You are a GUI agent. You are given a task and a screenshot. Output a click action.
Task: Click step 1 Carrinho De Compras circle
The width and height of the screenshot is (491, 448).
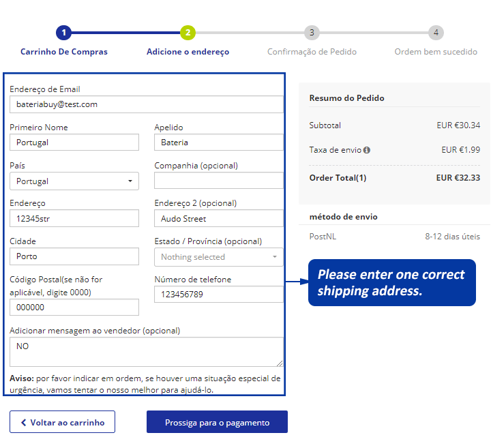point(63,32)
